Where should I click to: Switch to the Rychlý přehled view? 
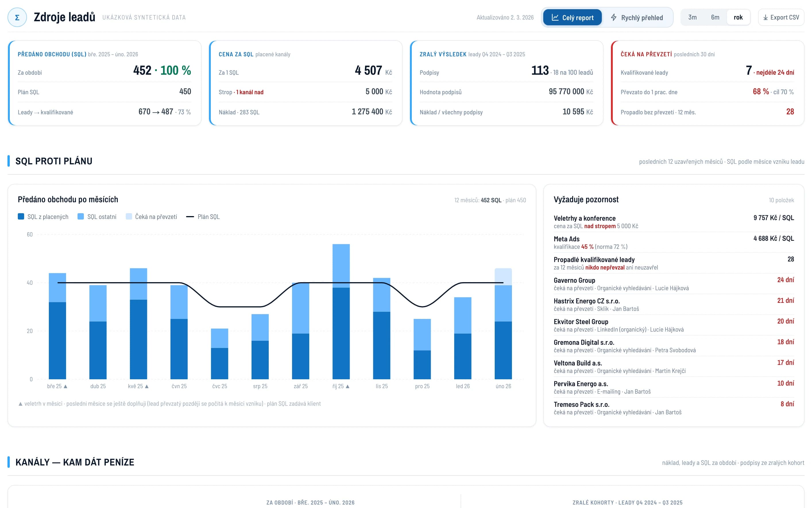[637, 18]
